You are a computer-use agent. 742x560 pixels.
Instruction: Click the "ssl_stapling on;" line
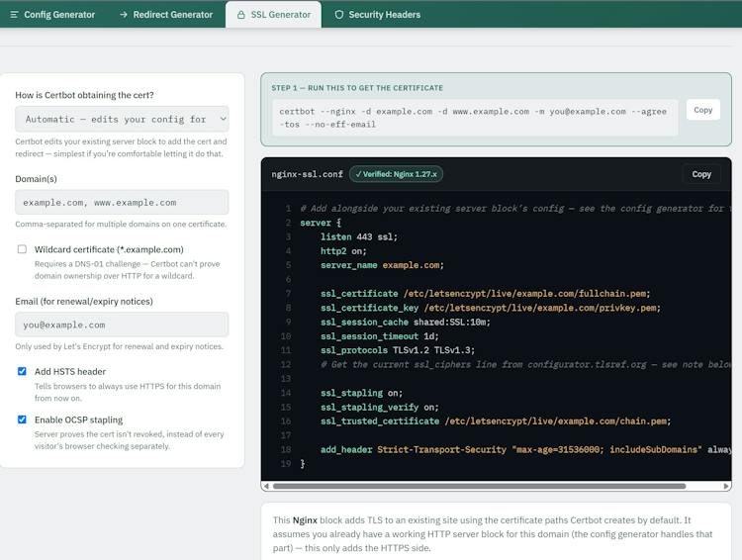pos(361,393)
